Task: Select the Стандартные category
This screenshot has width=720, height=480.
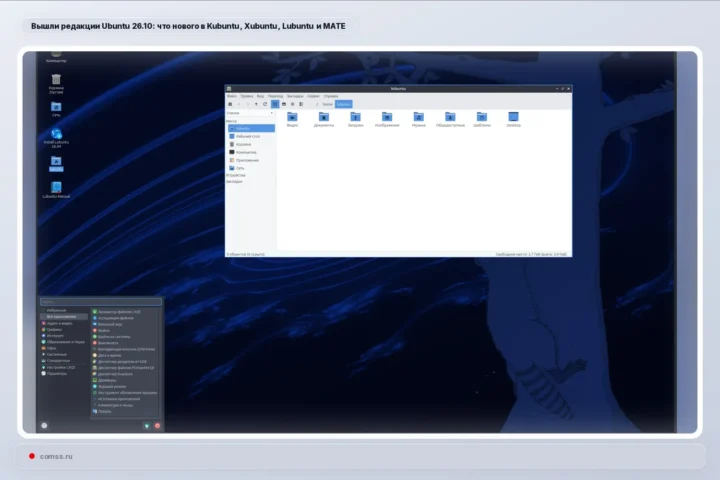Action: coord(64,361)
